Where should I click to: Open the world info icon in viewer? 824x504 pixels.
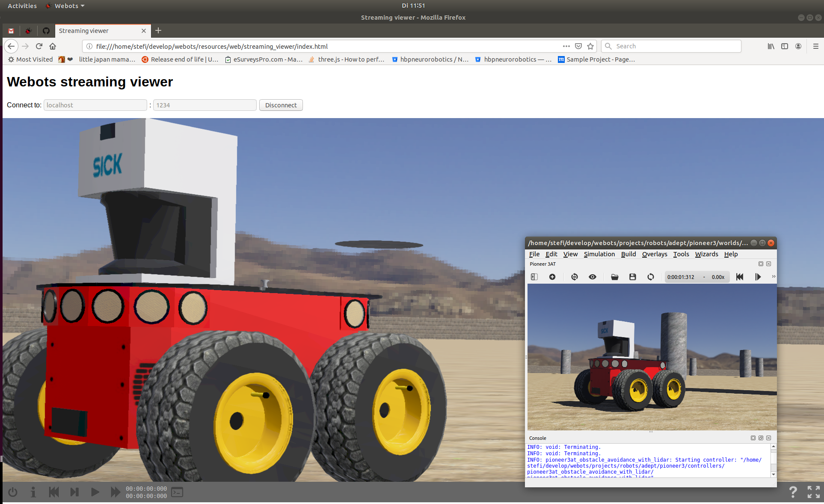33,492
